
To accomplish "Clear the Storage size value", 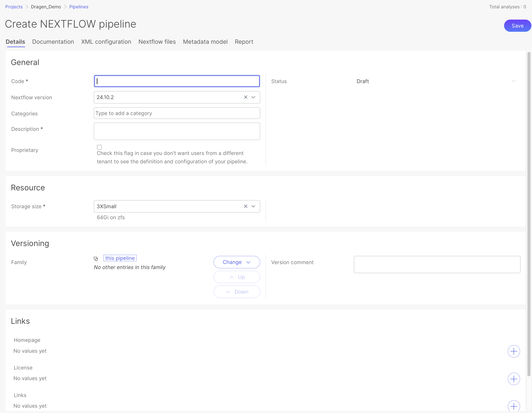I will tap(245, 206).
